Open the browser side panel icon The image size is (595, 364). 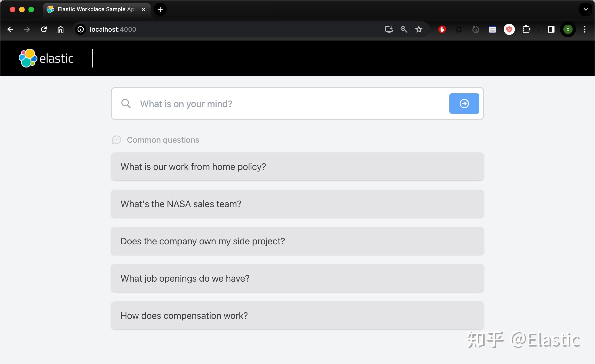[x=551, y=29]
